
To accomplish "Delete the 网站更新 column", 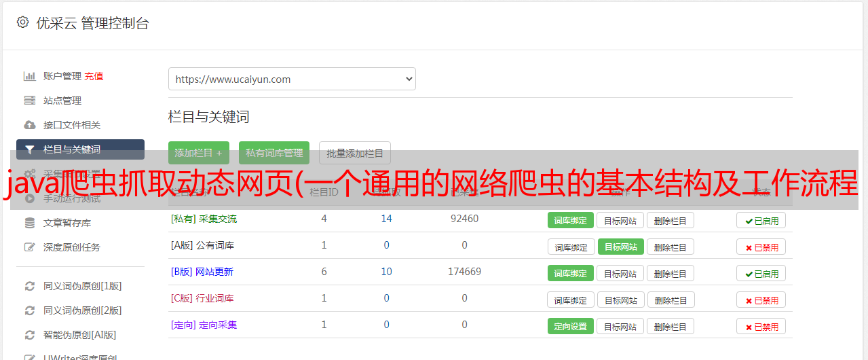I will (671, 273).
